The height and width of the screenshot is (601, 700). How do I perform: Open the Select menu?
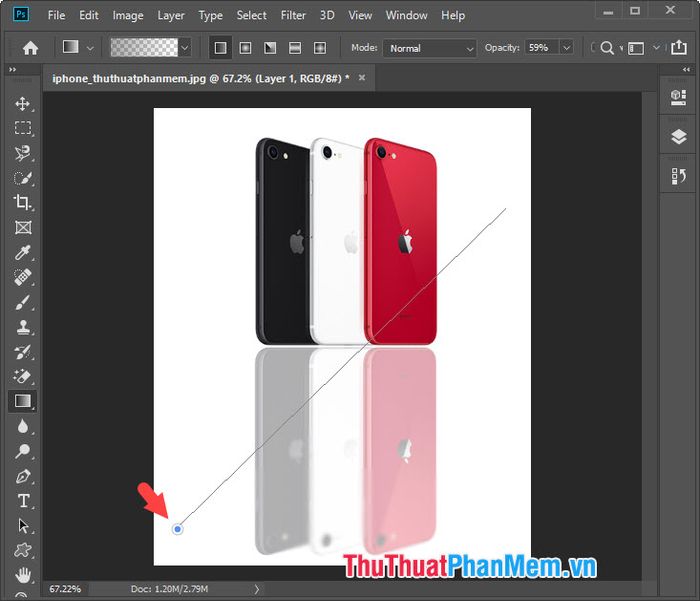coord(251,15)
